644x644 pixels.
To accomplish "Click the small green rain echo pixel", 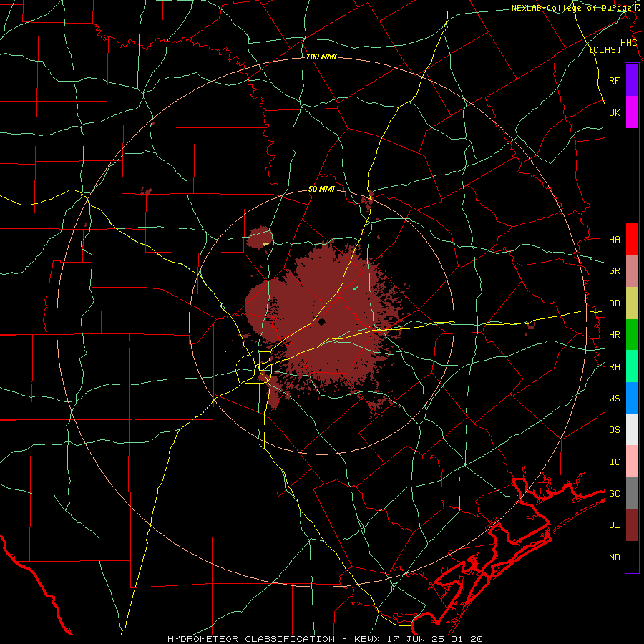I will coord(356,288).
